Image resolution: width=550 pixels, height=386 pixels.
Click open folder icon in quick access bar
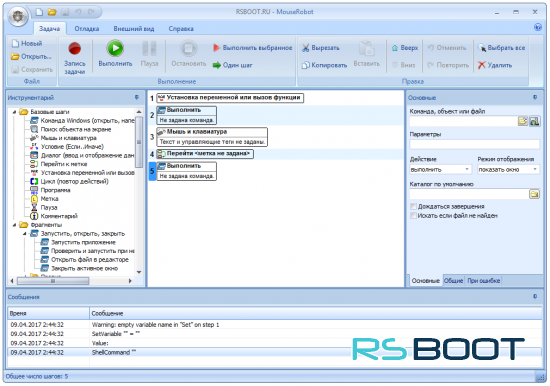pyautogui.click(x=52, y=12)
